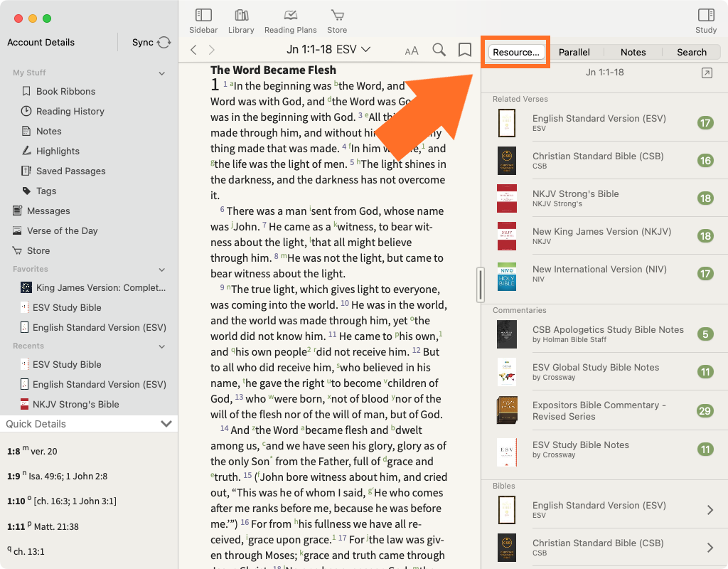
Task: Click the Sync arrows icon
Action: pos(164,43)
